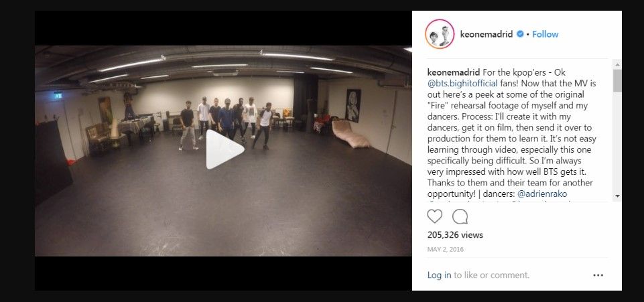Viewport: 644px width, 302px height.
Task: Open the @bts.bighitofficial mention link
Action: pyautogui.click(x=462, y=83)
